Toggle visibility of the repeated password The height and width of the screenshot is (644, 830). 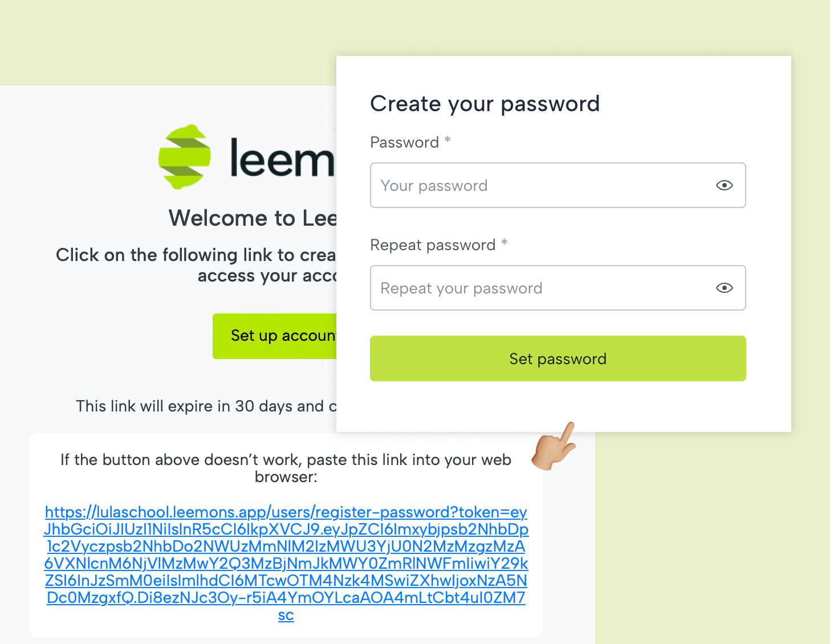click(724, 288)
